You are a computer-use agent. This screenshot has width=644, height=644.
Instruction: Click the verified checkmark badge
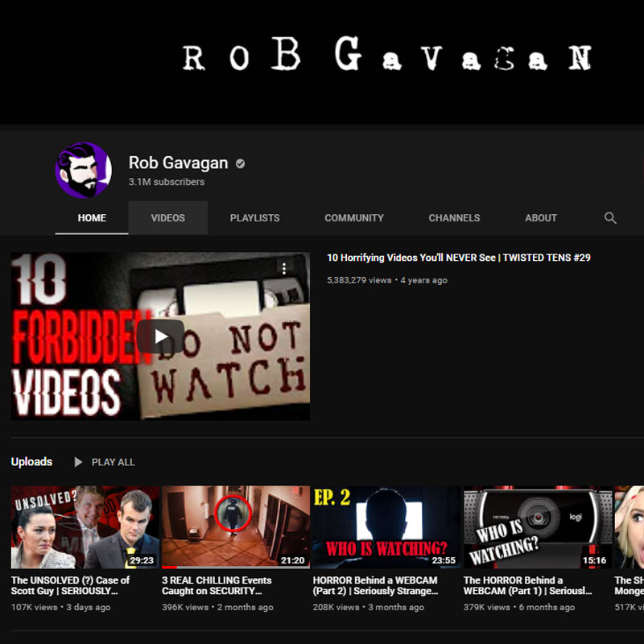239,163
